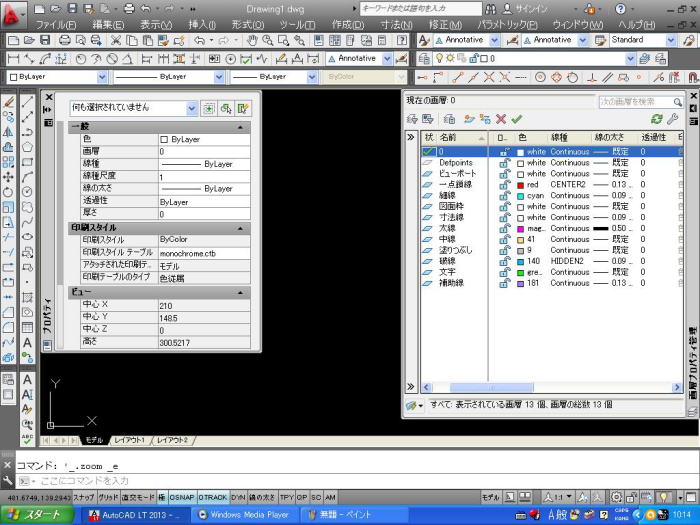Open the linetype ByLayer dropdown in toolbar
The width and height of the screenshot is (700, 525).
219,77
